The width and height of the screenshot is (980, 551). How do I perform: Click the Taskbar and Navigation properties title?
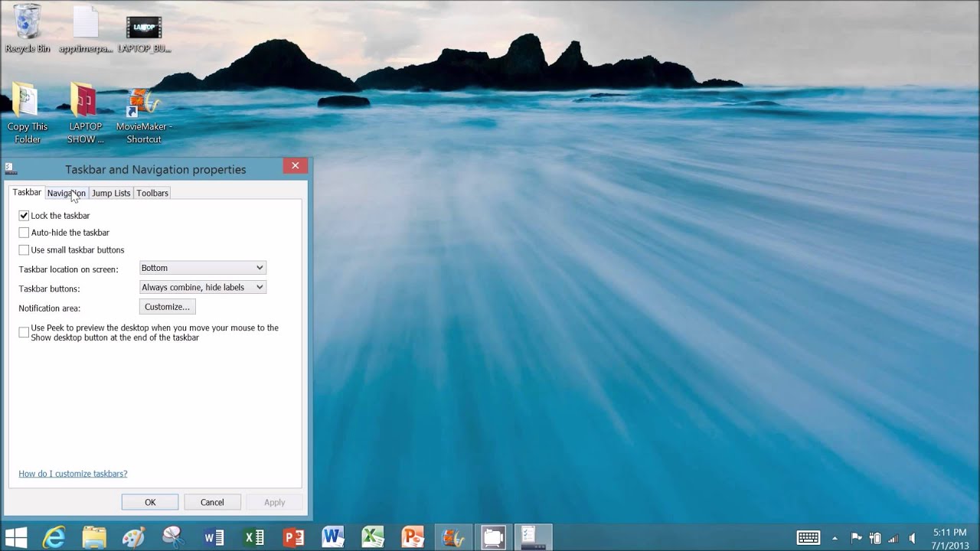coord(155,169)
